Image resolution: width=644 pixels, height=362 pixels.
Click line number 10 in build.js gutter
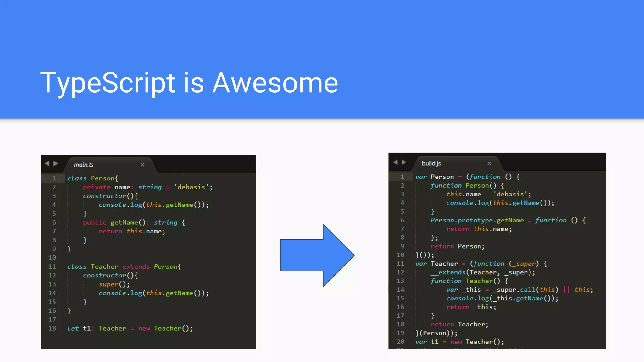(x=400, y=255)
